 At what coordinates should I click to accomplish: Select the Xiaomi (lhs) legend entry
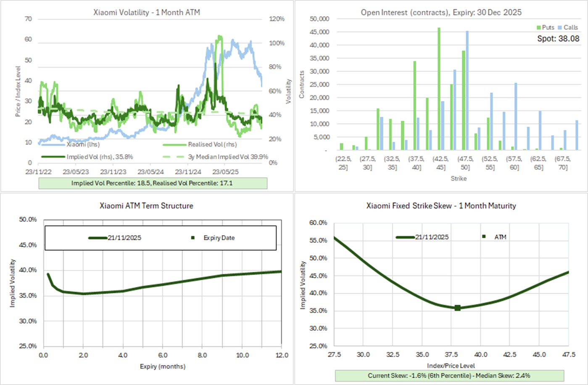[83, 144]
